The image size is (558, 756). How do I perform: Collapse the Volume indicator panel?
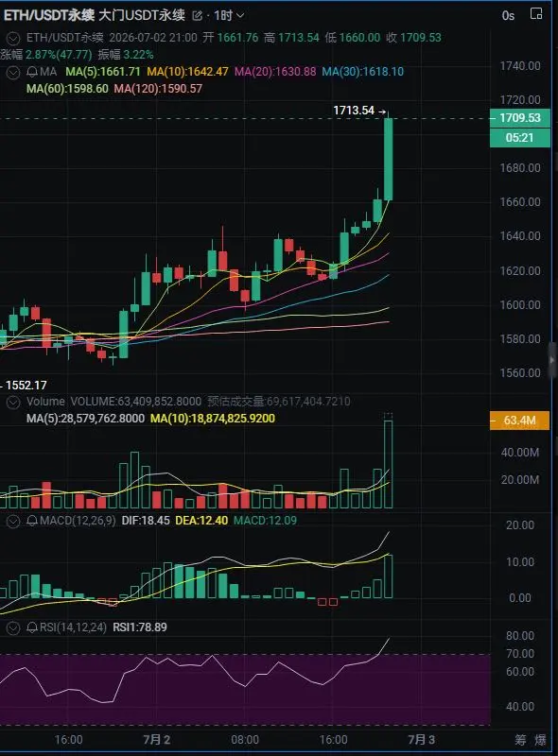(x=13, y=402)
